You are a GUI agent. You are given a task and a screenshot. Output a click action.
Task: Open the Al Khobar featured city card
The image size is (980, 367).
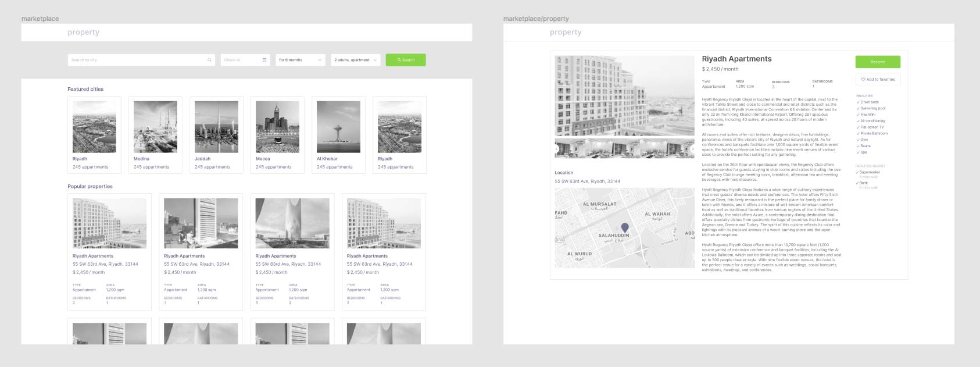(x=338, y=135)
